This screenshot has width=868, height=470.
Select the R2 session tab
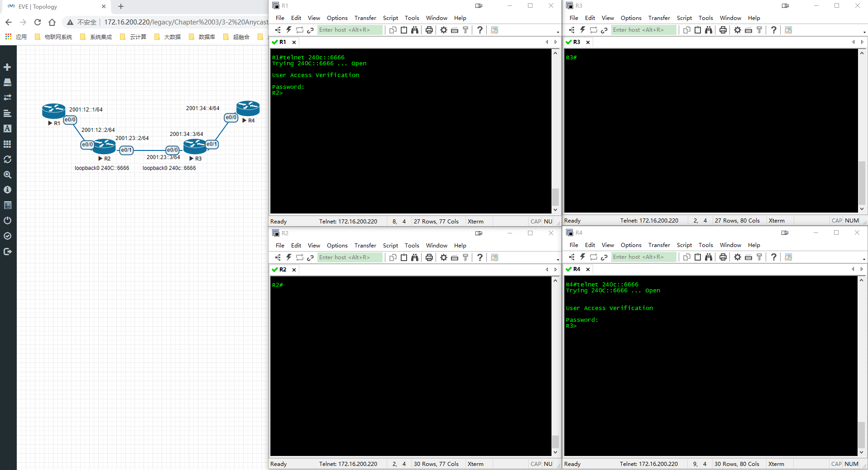click(283, 270)
